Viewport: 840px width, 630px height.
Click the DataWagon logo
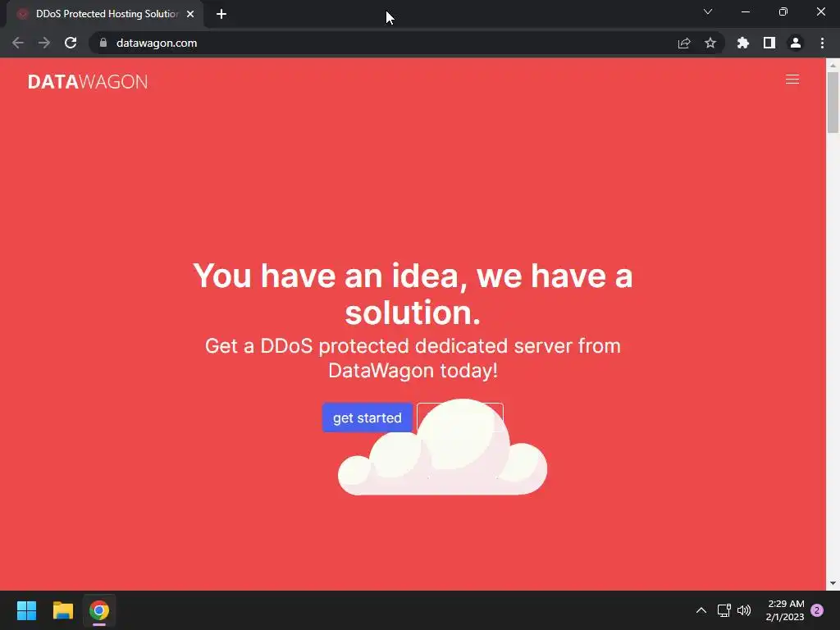pos(88,81)
